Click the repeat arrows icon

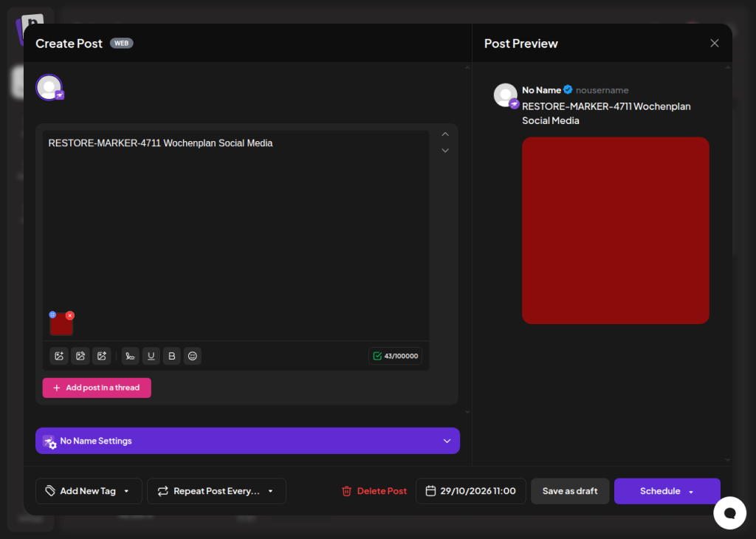click(163, 491)
